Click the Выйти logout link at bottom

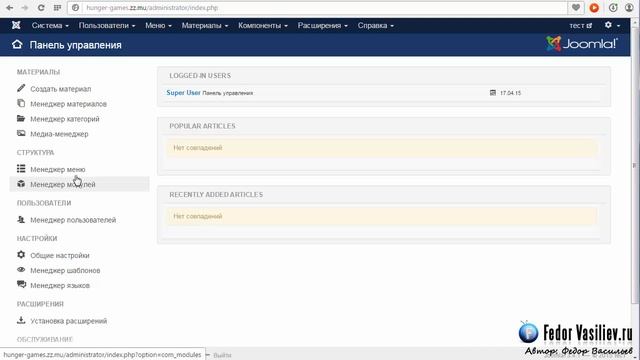pos(222,355)
